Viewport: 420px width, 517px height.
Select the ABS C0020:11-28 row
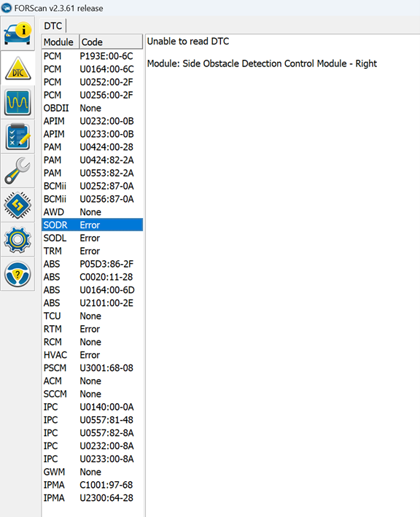[93, 277]
